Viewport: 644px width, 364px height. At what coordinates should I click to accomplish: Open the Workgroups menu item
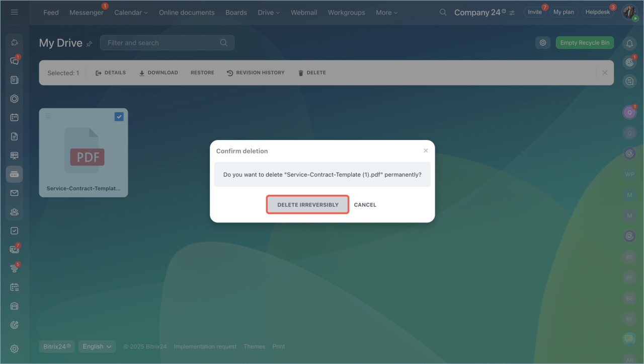(x=346, y=12)
